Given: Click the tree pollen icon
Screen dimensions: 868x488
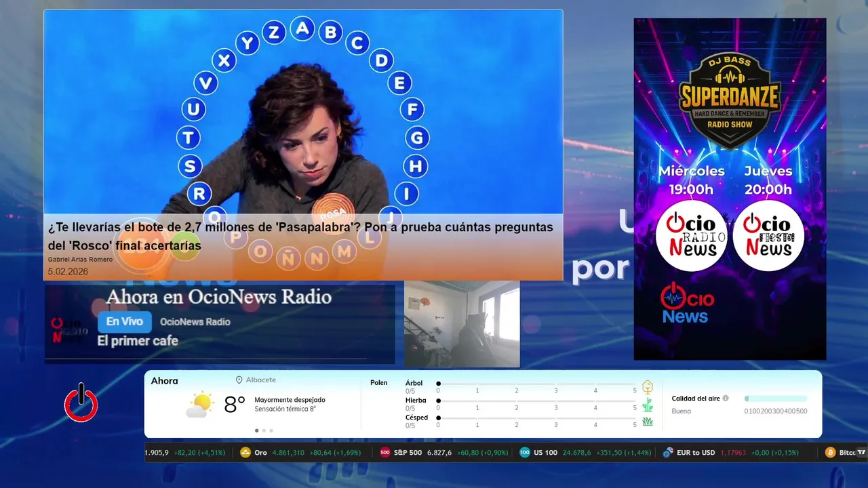Looking at the screenshot, I should pyautogui.click(x=648, y=387).
